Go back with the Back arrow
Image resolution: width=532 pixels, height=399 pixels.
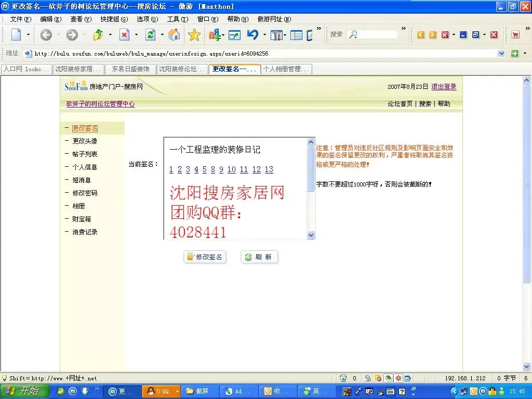pos(46,35)
